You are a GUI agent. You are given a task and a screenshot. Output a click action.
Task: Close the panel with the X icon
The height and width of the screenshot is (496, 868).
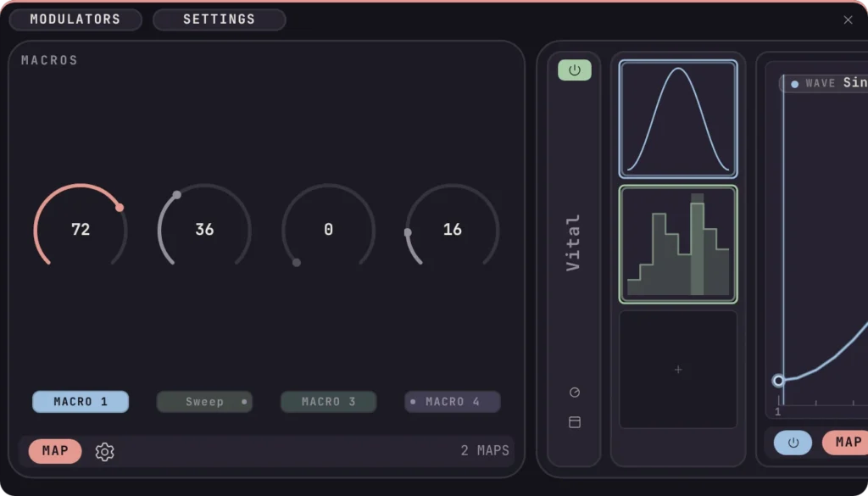[848, 20]
